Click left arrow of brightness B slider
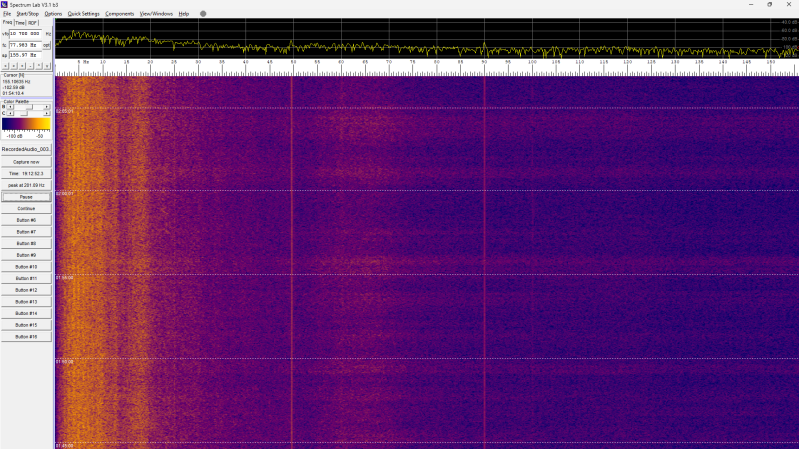This screenshot has height=449, width=799. point(10,107)
